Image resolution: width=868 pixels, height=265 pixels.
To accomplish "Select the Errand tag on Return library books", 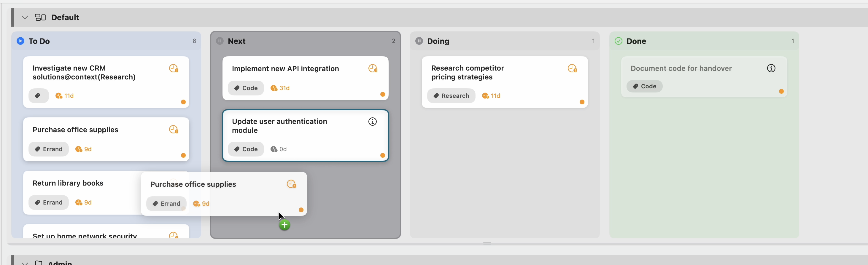I will (49, 202).
